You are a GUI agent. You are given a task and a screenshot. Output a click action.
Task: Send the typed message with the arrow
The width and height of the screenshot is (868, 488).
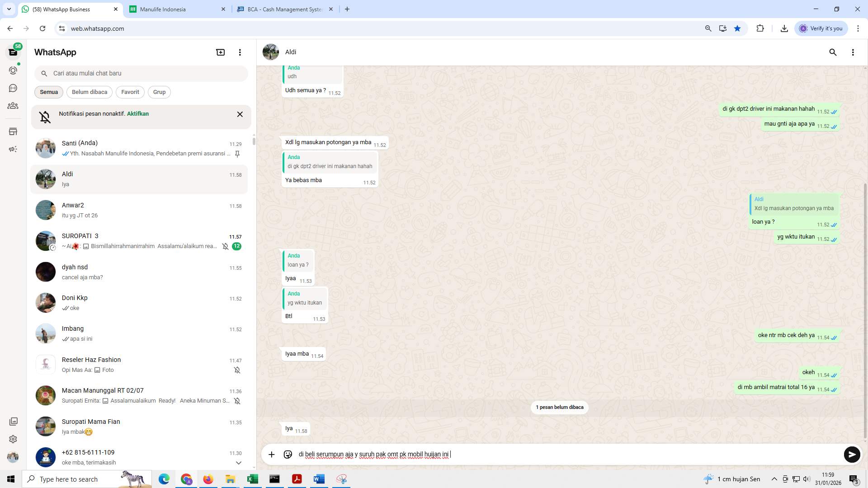[852, 455]
